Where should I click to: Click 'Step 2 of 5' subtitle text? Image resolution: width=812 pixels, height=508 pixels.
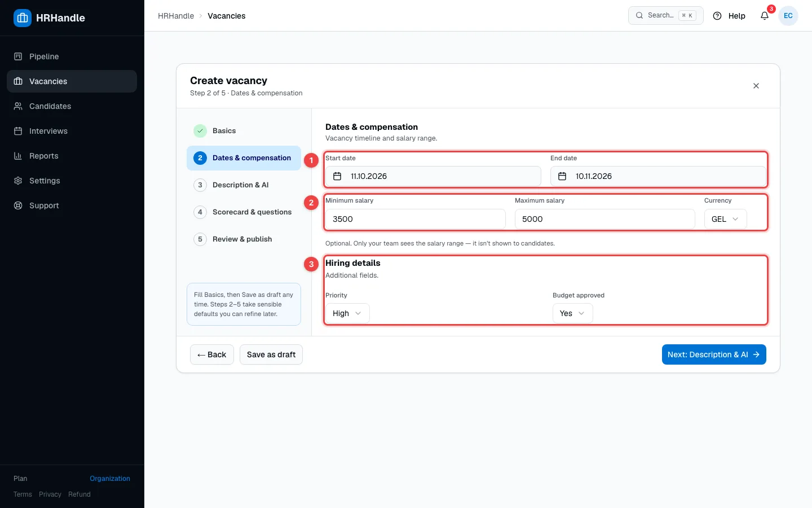[208, 93]
